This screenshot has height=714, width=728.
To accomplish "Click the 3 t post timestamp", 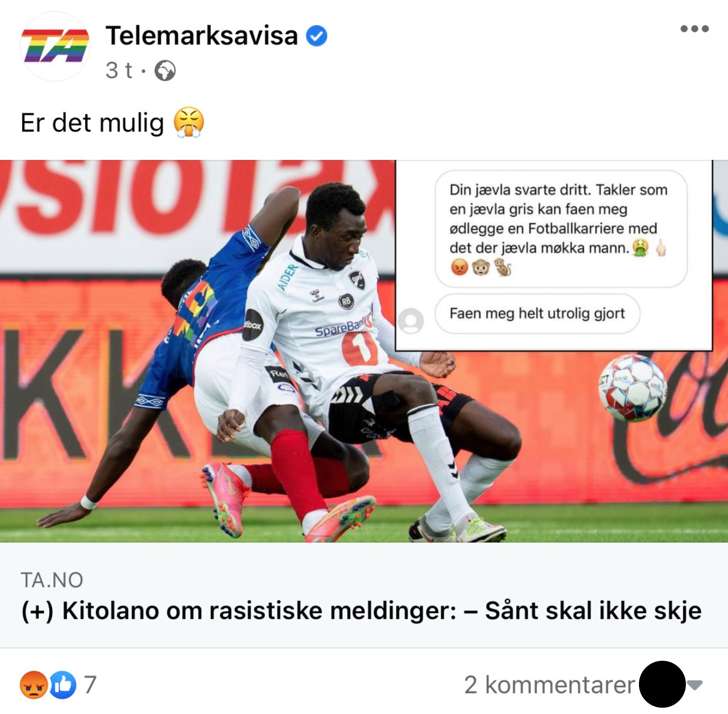I will 119,71.
